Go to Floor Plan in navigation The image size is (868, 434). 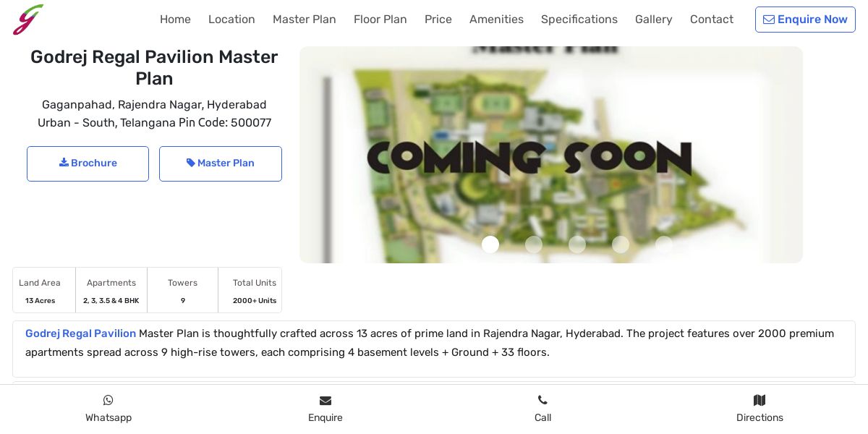[x=380, y=20]
